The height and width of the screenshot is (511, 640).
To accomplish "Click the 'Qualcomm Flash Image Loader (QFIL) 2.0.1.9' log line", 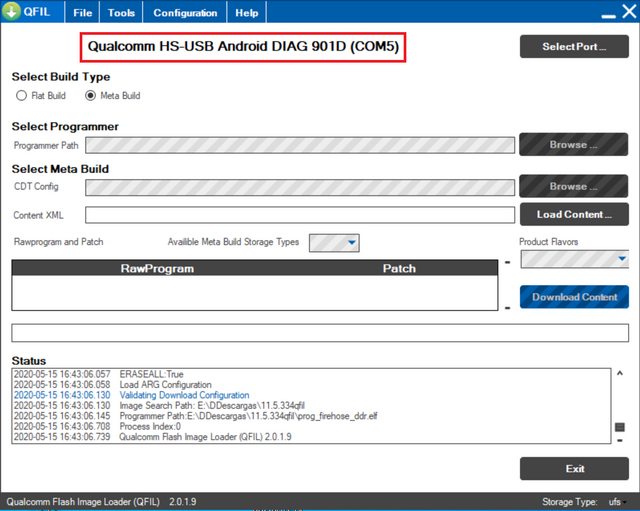I will coord(153,437).
